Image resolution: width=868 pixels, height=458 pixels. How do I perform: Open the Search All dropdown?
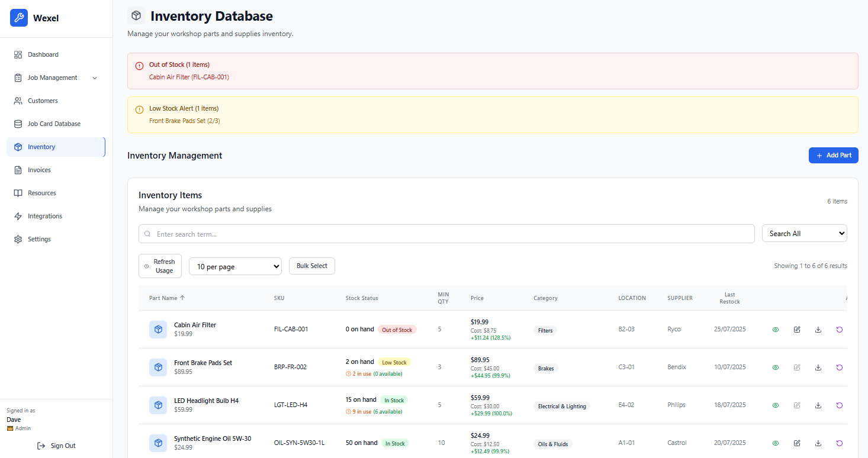[804, 233]
